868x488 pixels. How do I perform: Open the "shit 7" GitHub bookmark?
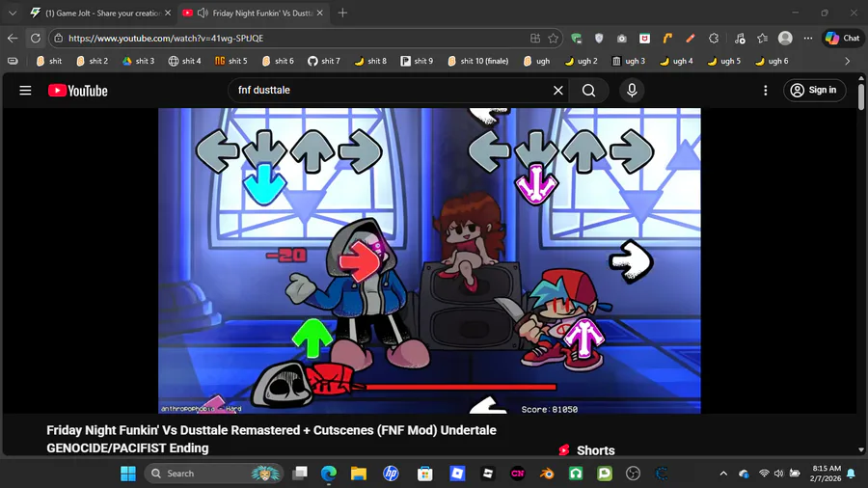click(x=324, y=61)
